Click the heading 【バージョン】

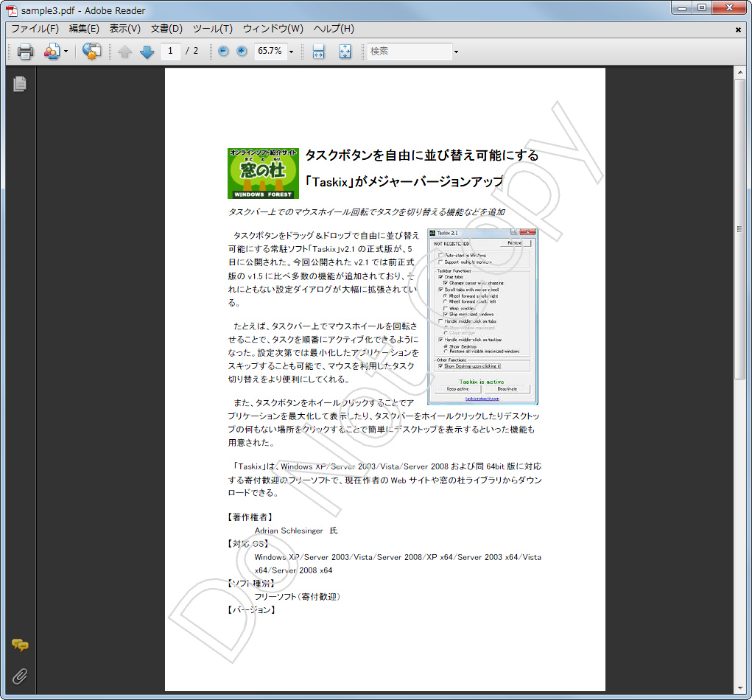click(251, 610)
